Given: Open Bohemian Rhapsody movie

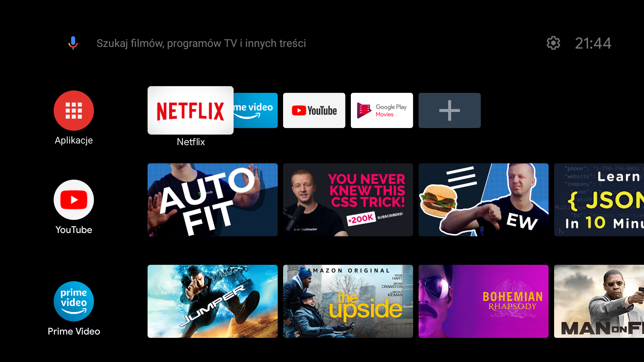Looking at the screenshot, I should 483,301.
